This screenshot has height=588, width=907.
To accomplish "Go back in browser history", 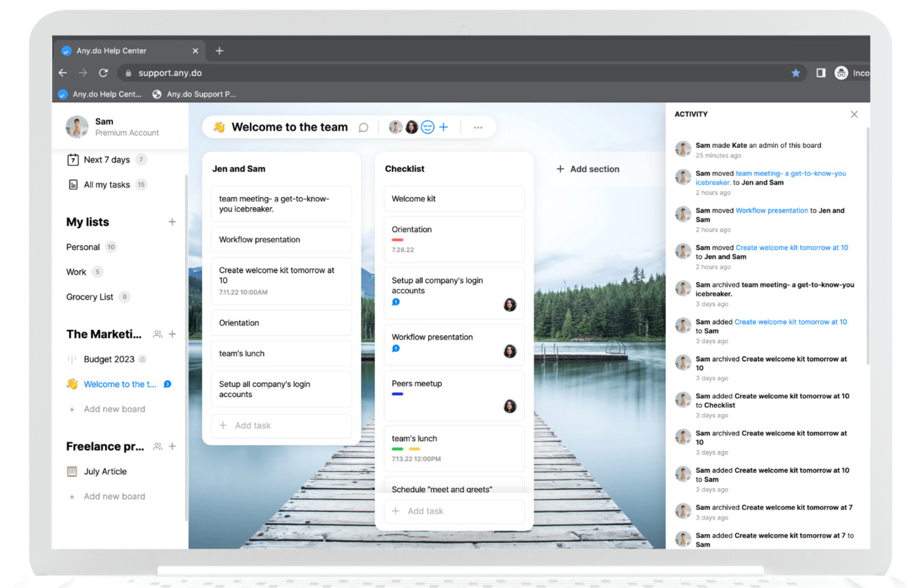I will (62, 73).
